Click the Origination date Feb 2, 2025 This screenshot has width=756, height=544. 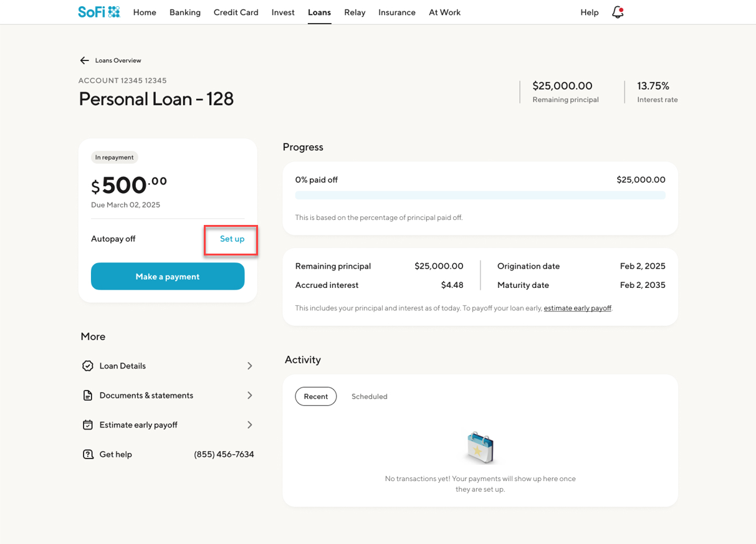(x=643, y=266)
